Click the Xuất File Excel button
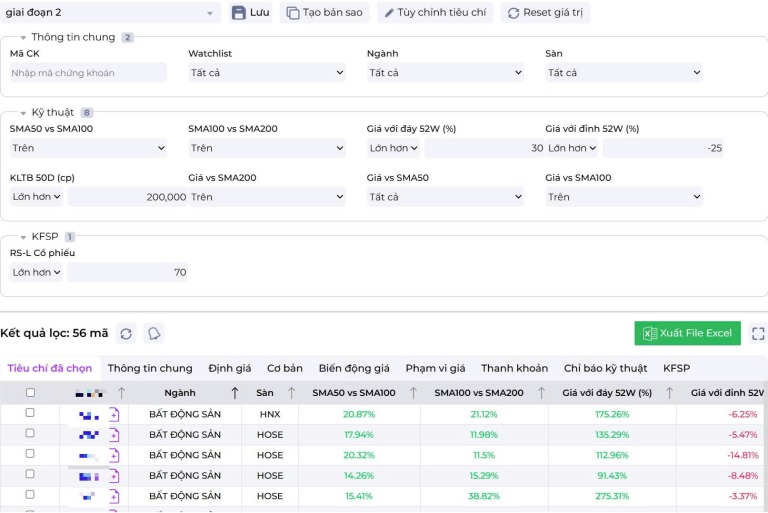The height and width of the screenshot is (513, 768). [687, 333]
